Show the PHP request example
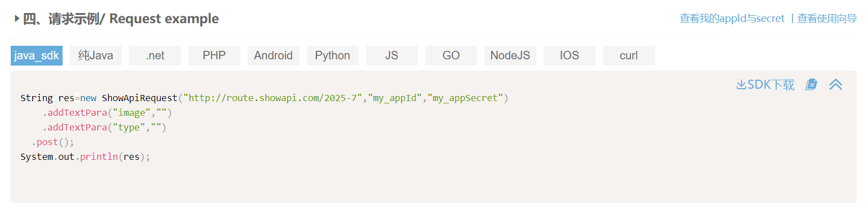This screenshot has height=217, width=868. [214, 55]
